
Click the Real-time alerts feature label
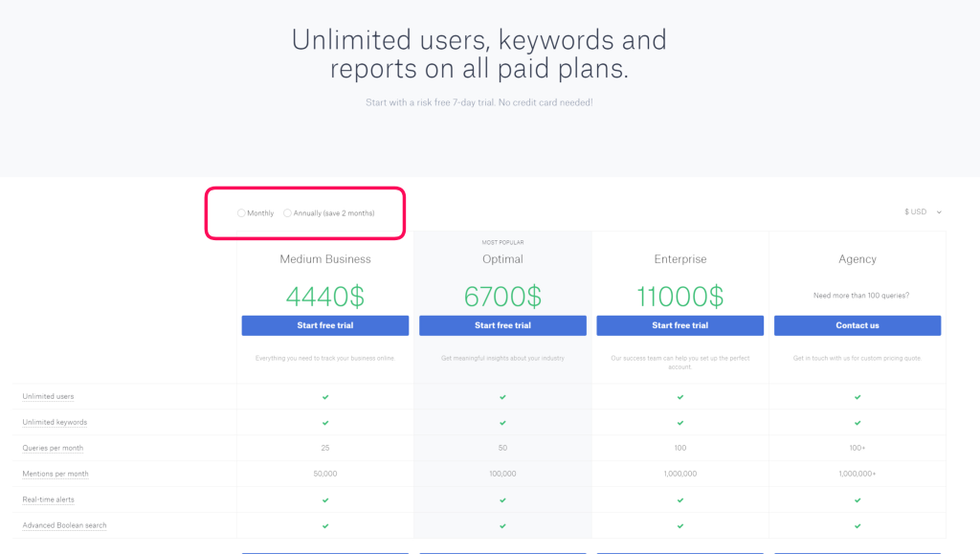48,499
